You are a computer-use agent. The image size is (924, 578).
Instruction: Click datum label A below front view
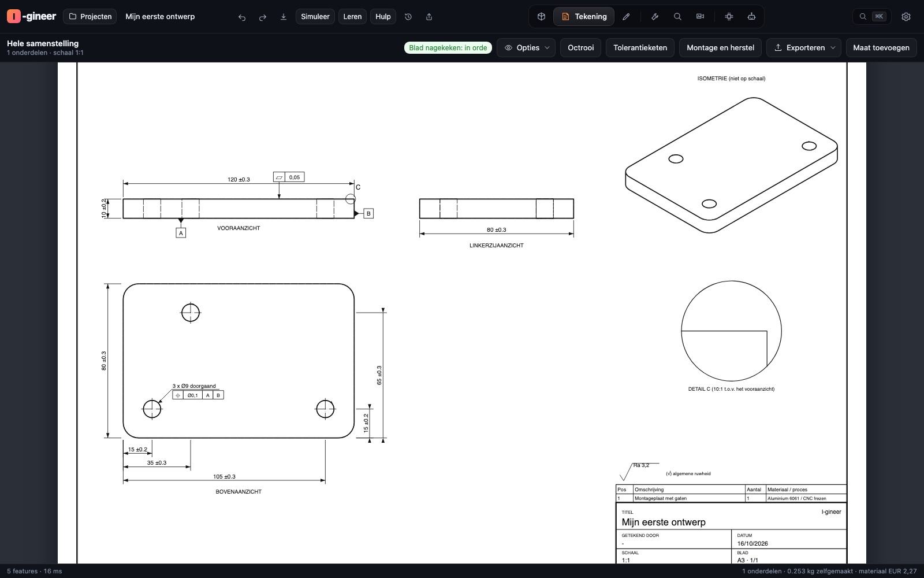pos(181,233)
